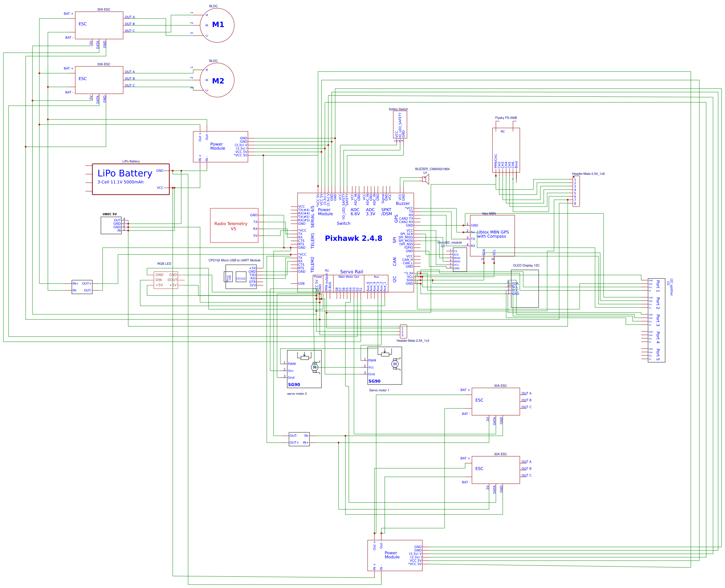Click the '3-Cell 11.1V 5000mAh' battery text
Screen dimensions: 725x588
[121, 182]
